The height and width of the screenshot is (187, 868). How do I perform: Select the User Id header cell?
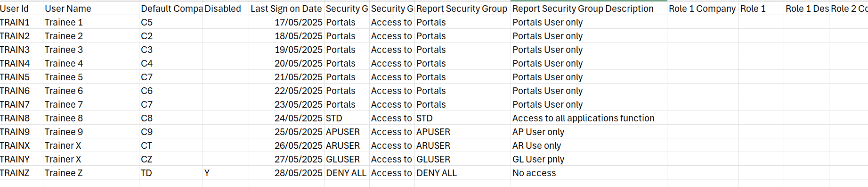21,8
